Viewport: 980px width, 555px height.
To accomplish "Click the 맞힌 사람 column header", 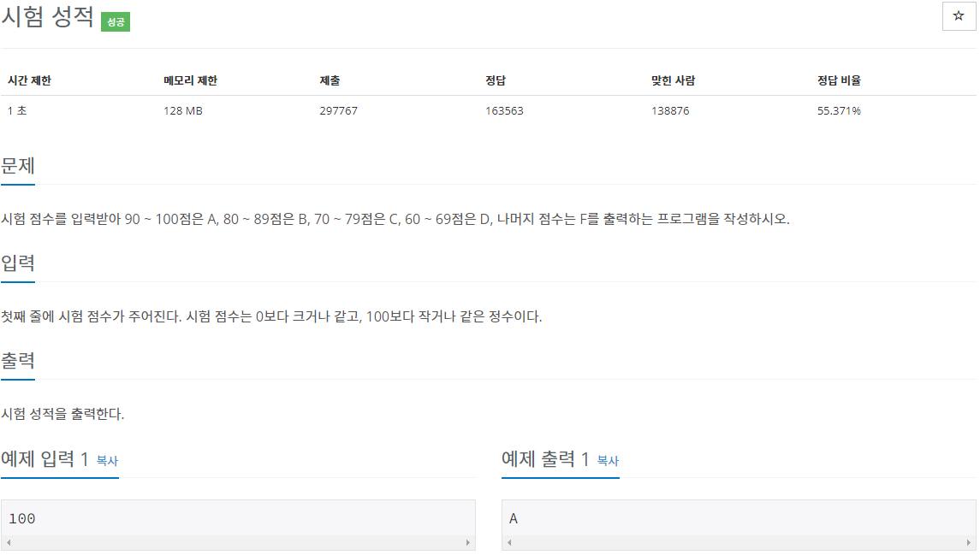I will (673, 80).
